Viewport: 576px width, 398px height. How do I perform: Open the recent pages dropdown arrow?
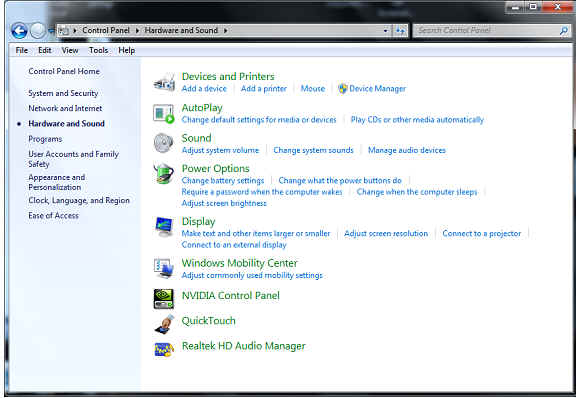click(x=51, y=31)
